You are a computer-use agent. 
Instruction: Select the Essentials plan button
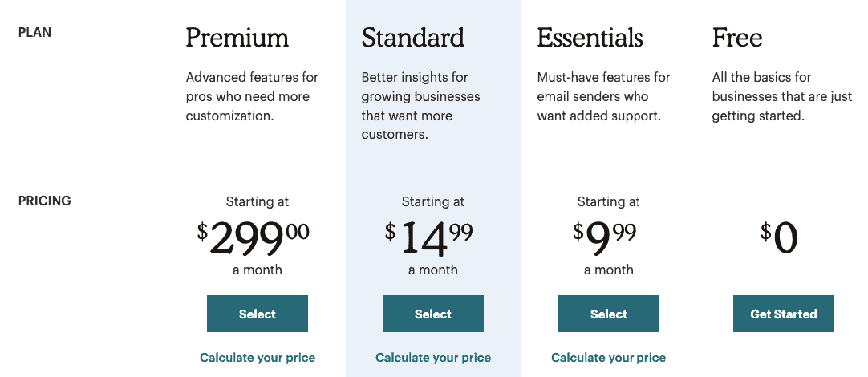point(608,314)
